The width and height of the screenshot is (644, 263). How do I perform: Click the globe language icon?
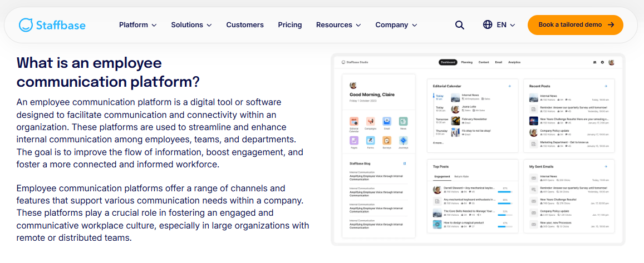tap(488, 24)
